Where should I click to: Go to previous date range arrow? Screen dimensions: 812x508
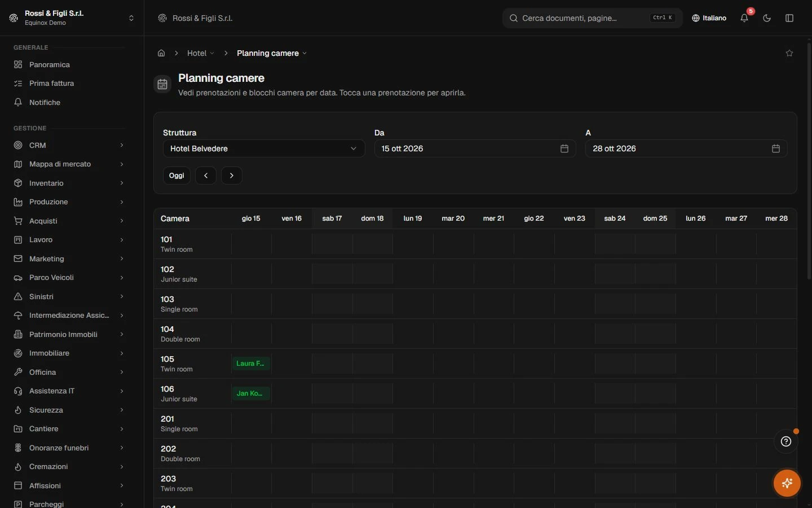206,176
